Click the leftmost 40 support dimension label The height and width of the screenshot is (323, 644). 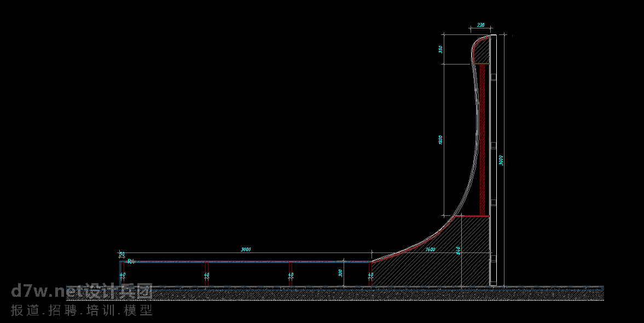click(x=123, y=275)
